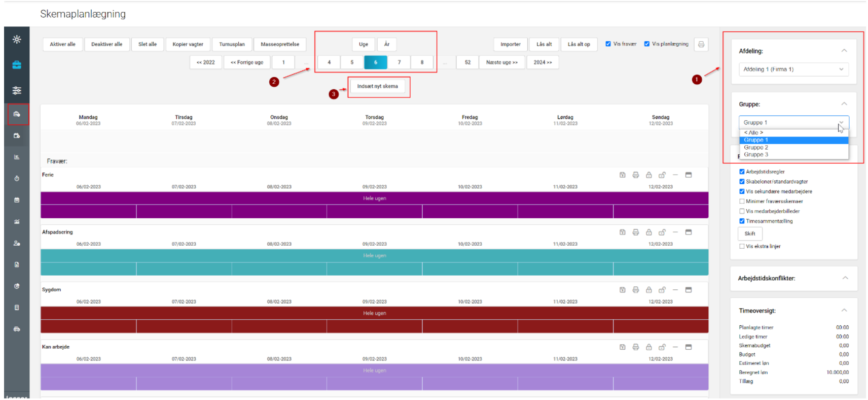Click the car icon in the sidebar

[x=17, y=329]
